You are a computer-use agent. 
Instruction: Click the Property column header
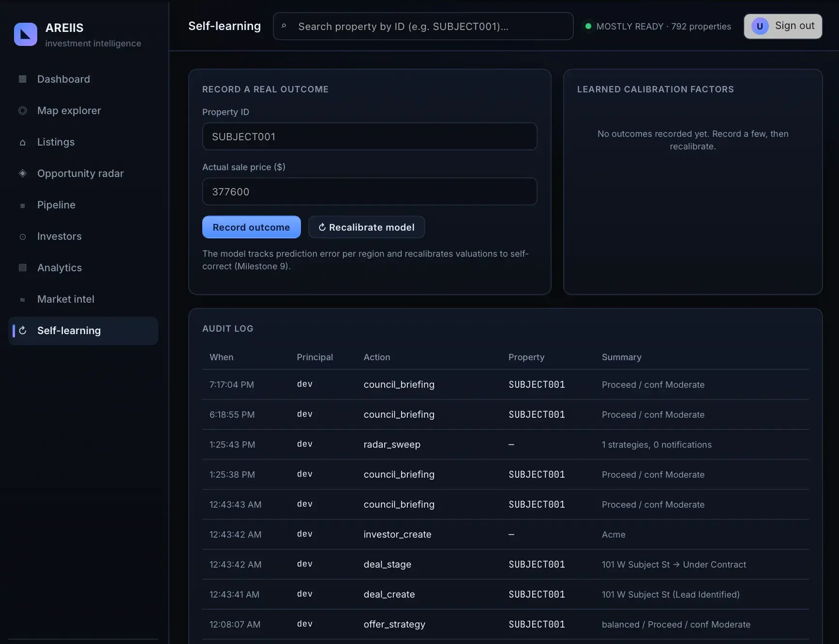(x=526, y=357)
